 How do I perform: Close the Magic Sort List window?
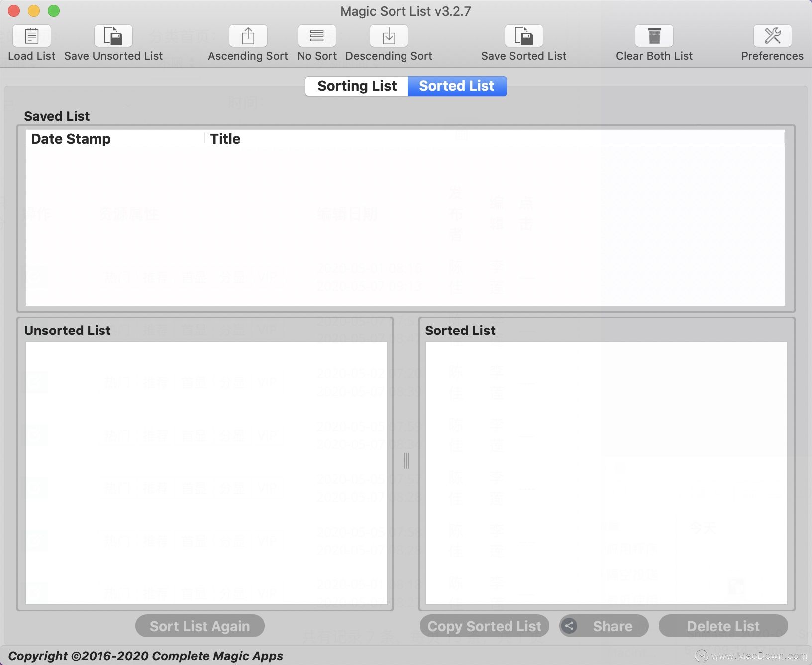(14, 11)
